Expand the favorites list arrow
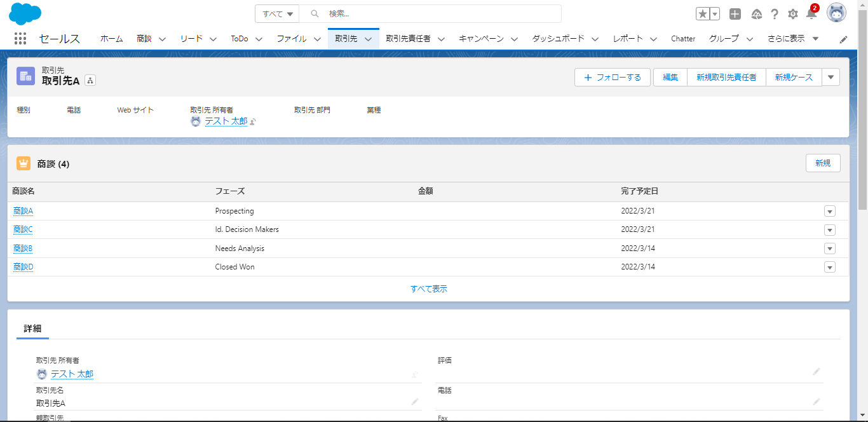Screen dimensions: 868x422 tap(715, 14)
